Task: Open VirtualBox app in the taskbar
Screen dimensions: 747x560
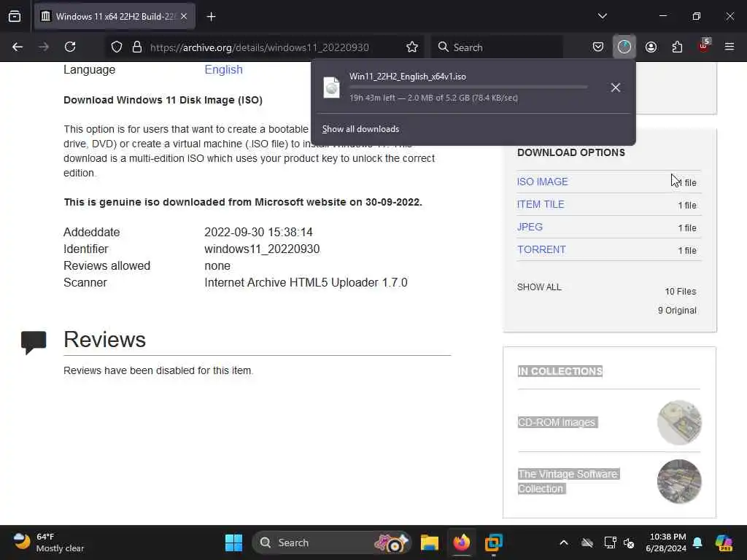Action: pos(494,542)
